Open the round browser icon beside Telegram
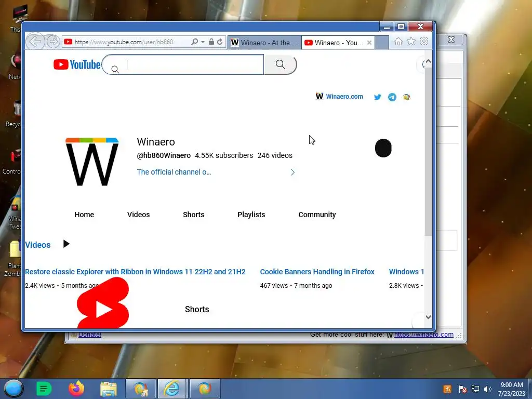The image size is (532, 399). (x=406, y=97)
